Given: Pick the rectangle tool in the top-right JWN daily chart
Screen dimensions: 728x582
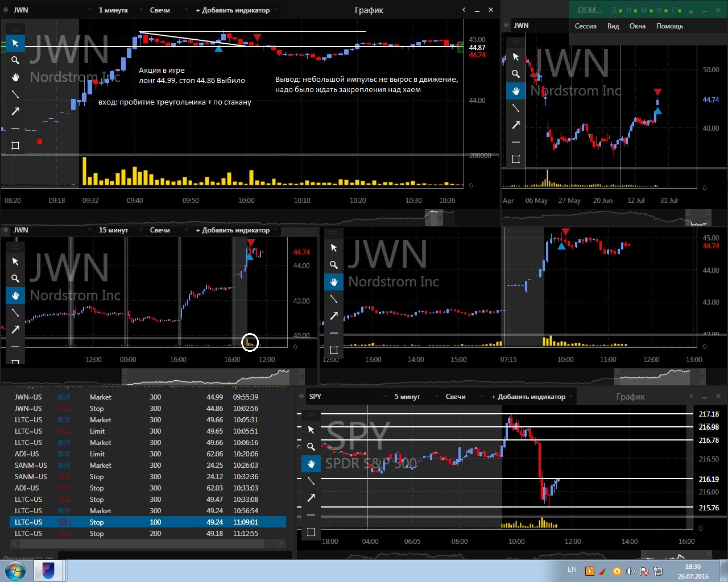Looking at the screenshot, I should pos(516,159).
